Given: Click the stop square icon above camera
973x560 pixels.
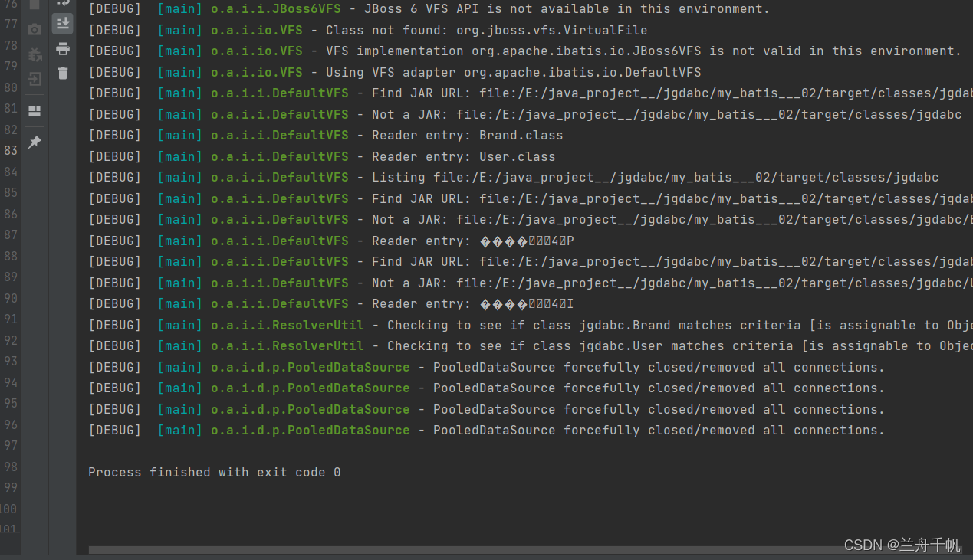Looking at the screenshot, I should coord(35,5).
